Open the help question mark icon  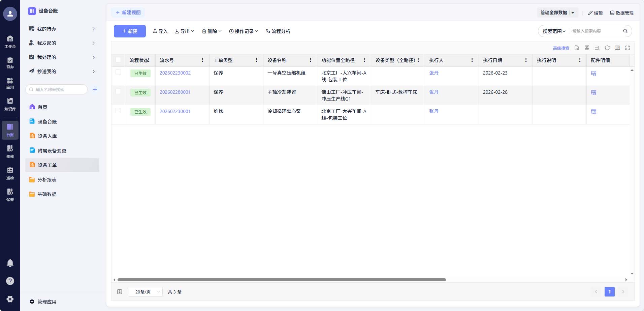click(x=10, y=281)
